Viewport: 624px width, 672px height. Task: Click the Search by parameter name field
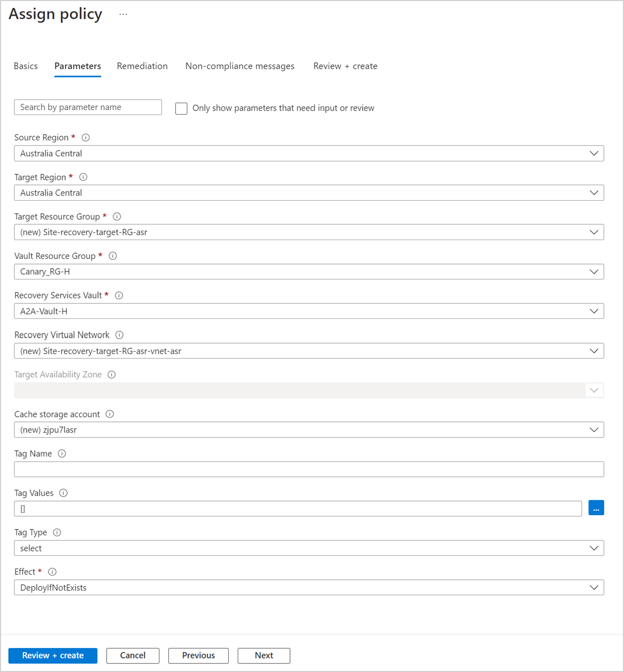click(x=88, y=107)
